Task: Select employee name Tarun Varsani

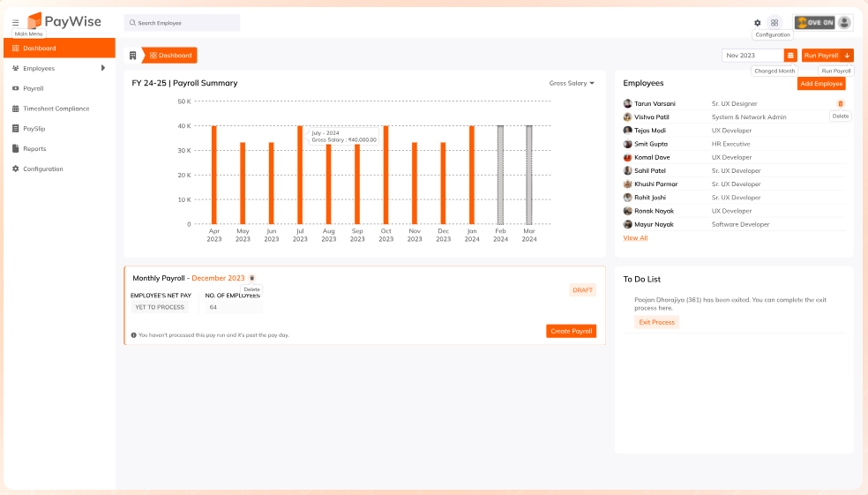Action: pos(655,103)
